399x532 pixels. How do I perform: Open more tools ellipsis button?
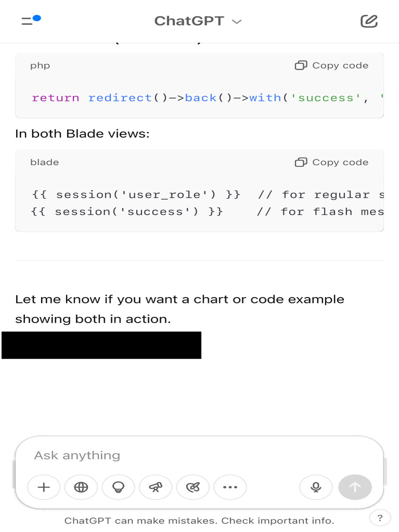click(x=230, y=487)
